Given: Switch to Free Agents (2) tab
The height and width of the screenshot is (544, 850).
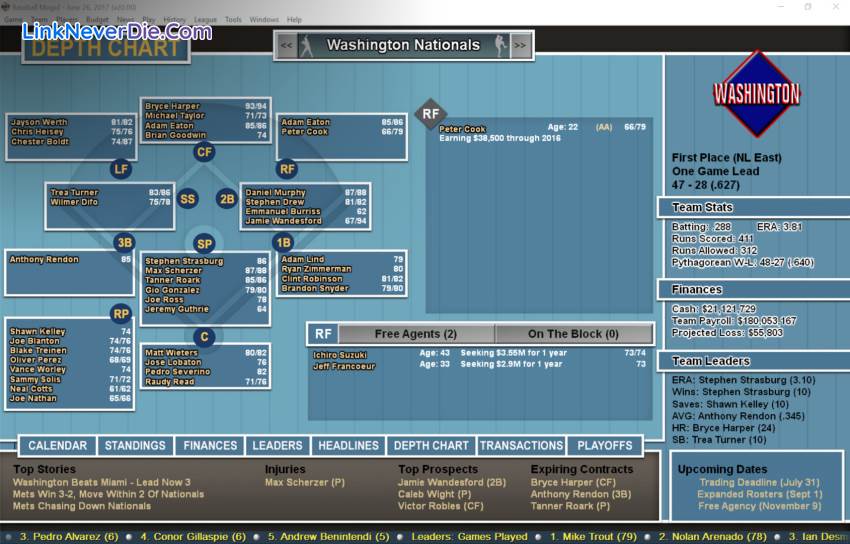Looking at the screenshot, I should point(415,334).
